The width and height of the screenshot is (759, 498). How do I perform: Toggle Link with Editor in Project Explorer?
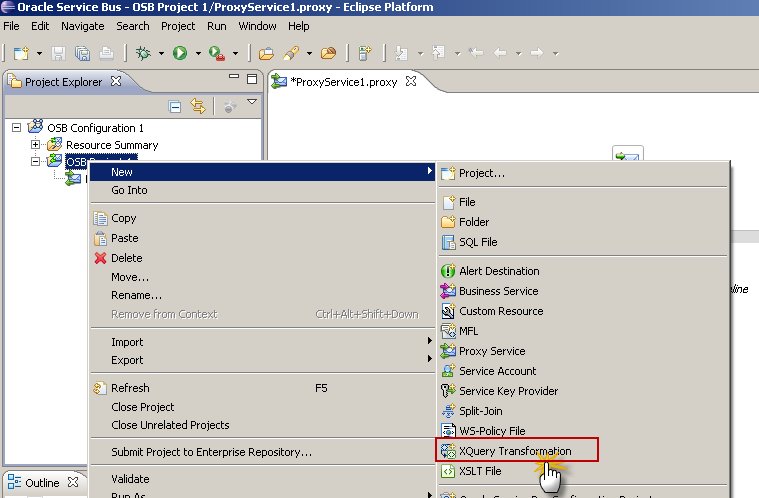[198, 106]
